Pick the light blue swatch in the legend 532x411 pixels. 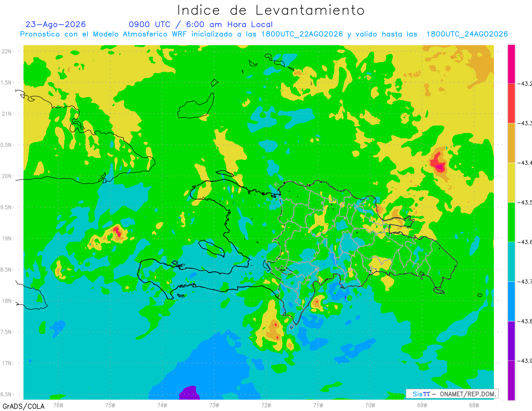point(511,301)
